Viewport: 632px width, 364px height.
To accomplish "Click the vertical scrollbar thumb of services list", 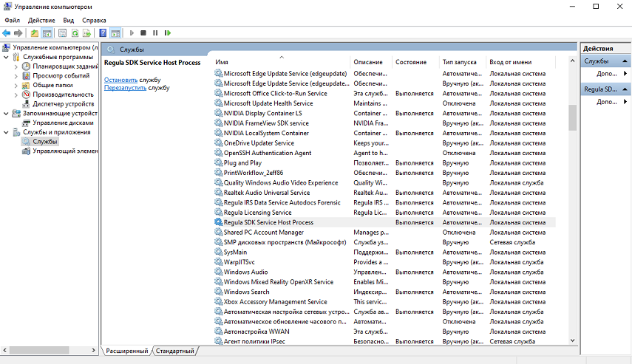I will 572,117.
